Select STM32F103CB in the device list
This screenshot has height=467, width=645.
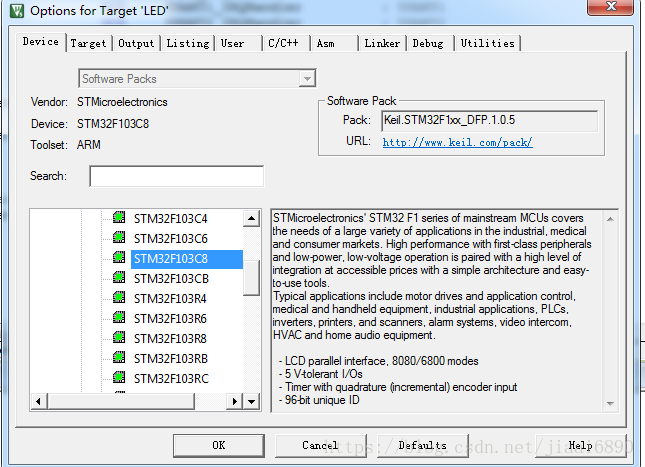(x=171, y=279)
